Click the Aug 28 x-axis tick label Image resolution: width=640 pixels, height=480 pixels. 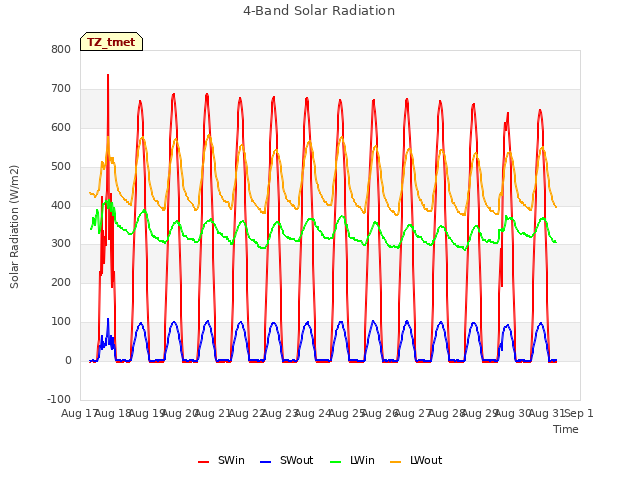coord(446,413)
